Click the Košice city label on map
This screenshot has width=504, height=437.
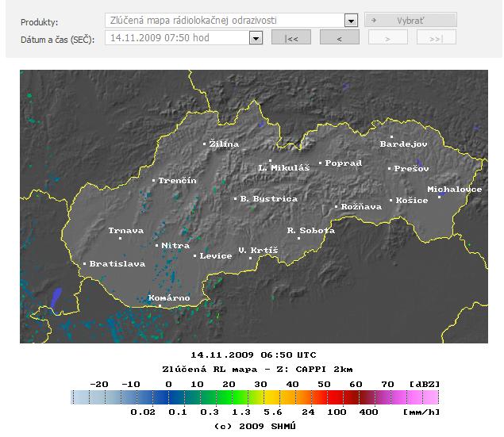(x=412, y=201)
